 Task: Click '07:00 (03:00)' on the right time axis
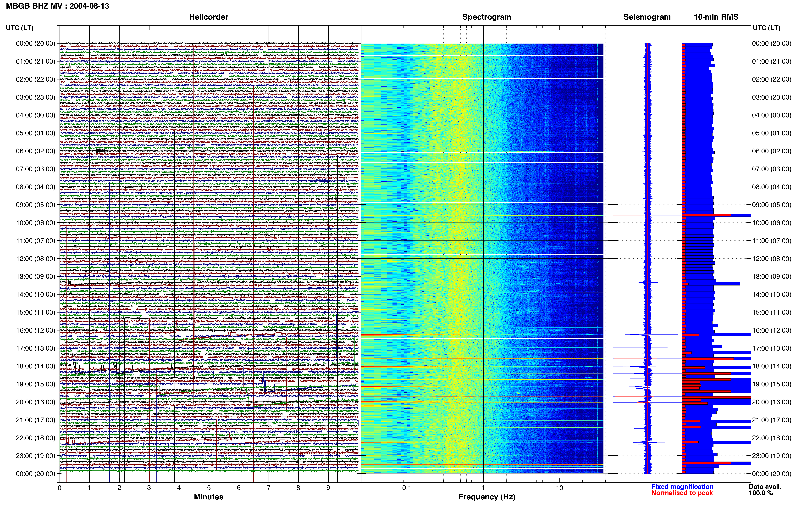[772, 169]
